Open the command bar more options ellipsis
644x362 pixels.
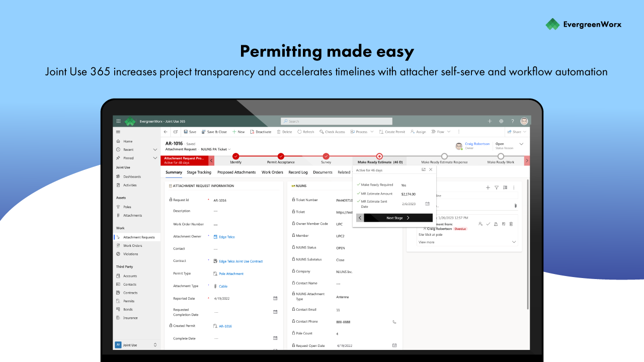click(458, 132)
